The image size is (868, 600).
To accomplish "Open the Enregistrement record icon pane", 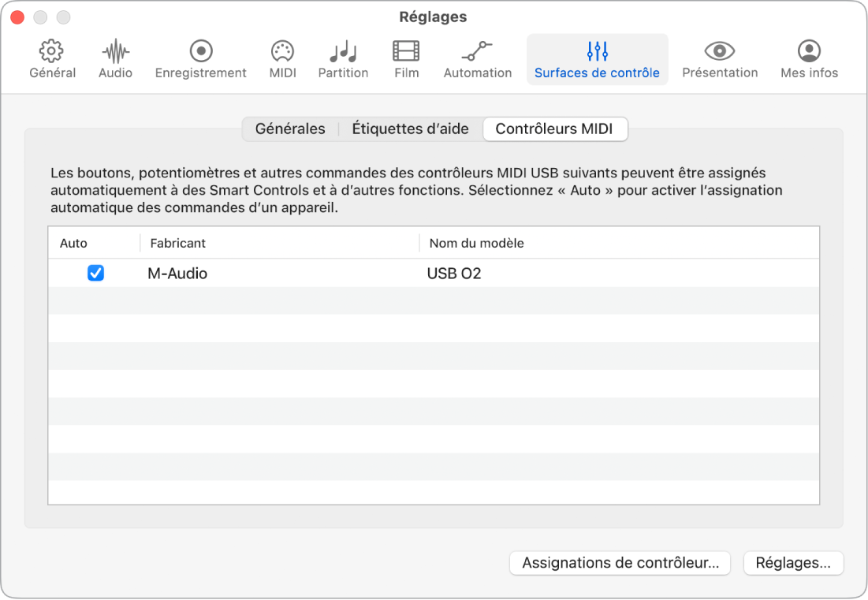I will pyautogui.click(x=200, y=60).
